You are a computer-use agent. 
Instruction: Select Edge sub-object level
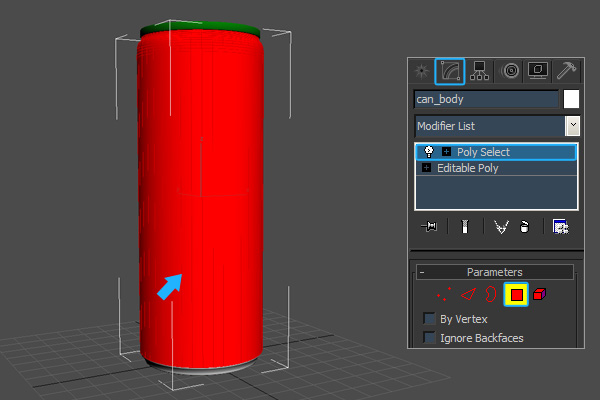pos(468,294)
